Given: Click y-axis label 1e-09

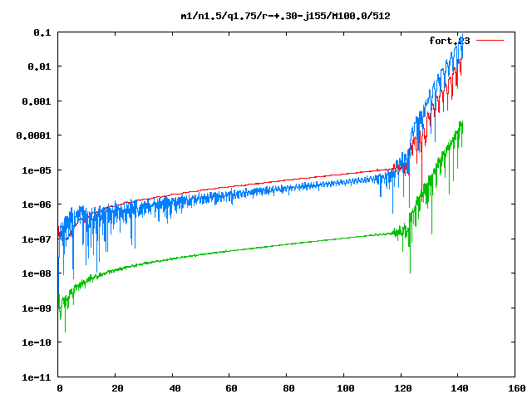Looking at the screenshot, I should [x=37, y=308].
